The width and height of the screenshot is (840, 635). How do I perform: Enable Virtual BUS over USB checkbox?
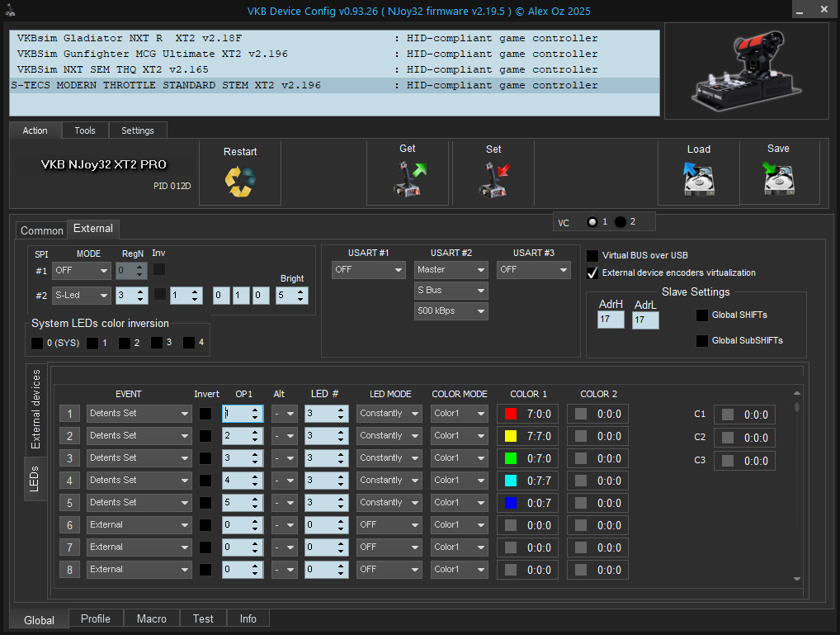(592, 255)
